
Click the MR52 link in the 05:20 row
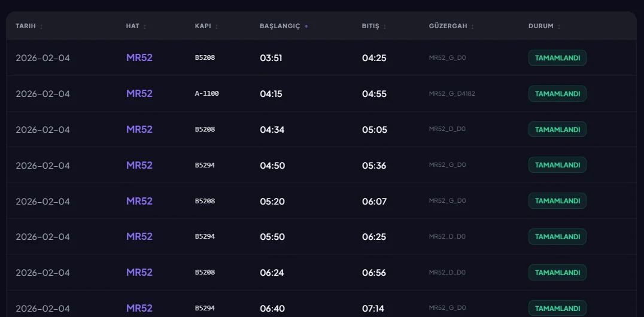pos(139,201)
